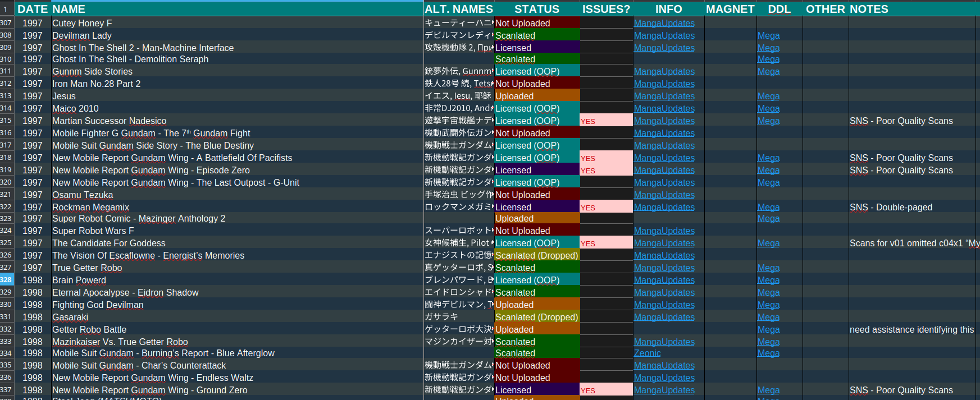Open MangaUpdates link for Gasaraki

664,317
